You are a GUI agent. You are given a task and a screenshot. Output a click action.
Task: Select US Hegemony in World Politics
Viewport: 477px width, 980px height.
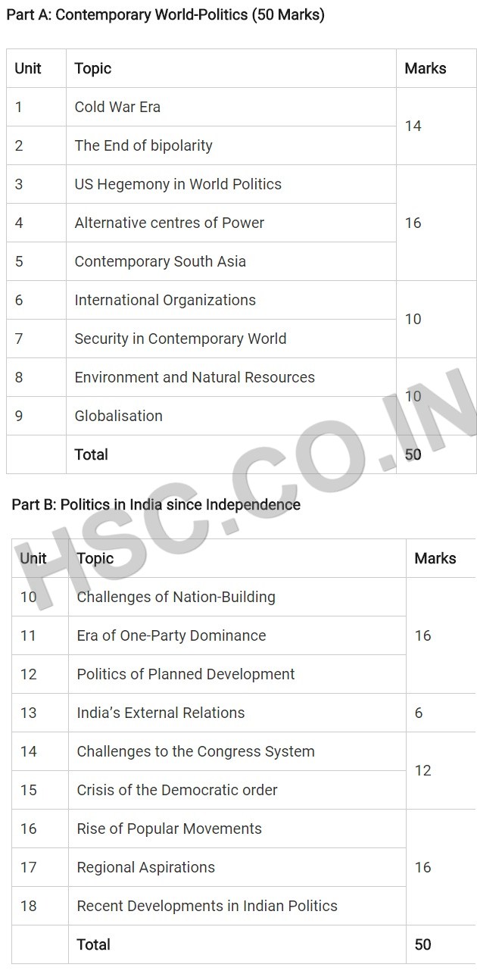point(178,184)
